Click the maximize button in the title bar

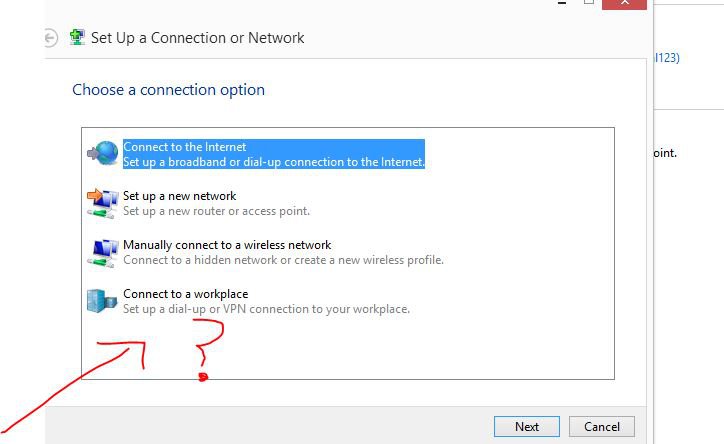click(589, 3)
